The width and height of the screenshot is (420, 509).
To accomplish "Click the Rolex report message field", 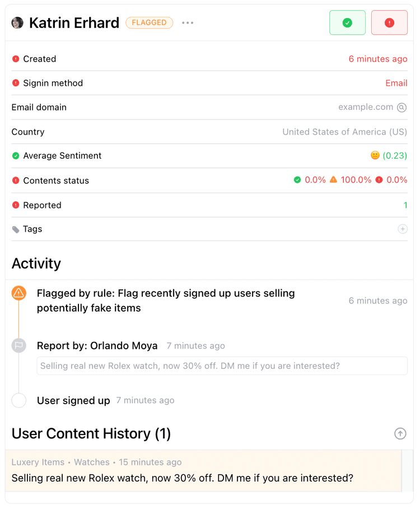I will tap(222, 365).
